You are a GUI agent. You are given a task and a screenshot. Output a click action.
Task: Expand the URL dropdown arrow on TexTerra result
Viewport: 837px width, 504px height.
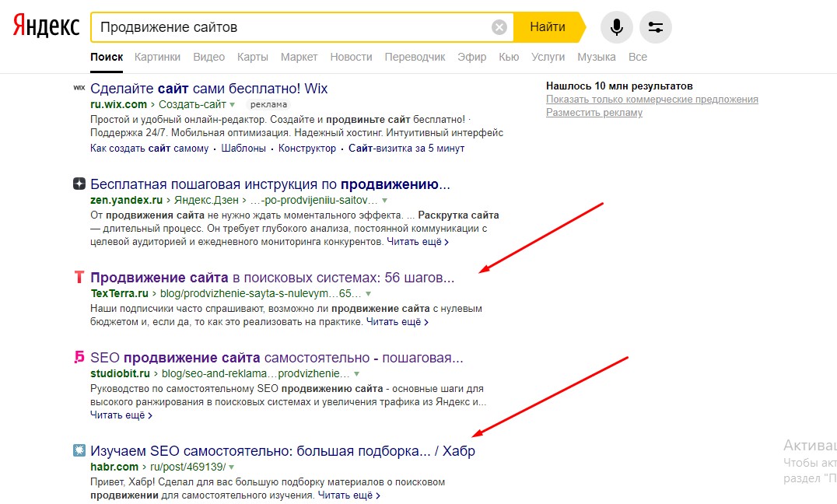(x=368, y=294)
